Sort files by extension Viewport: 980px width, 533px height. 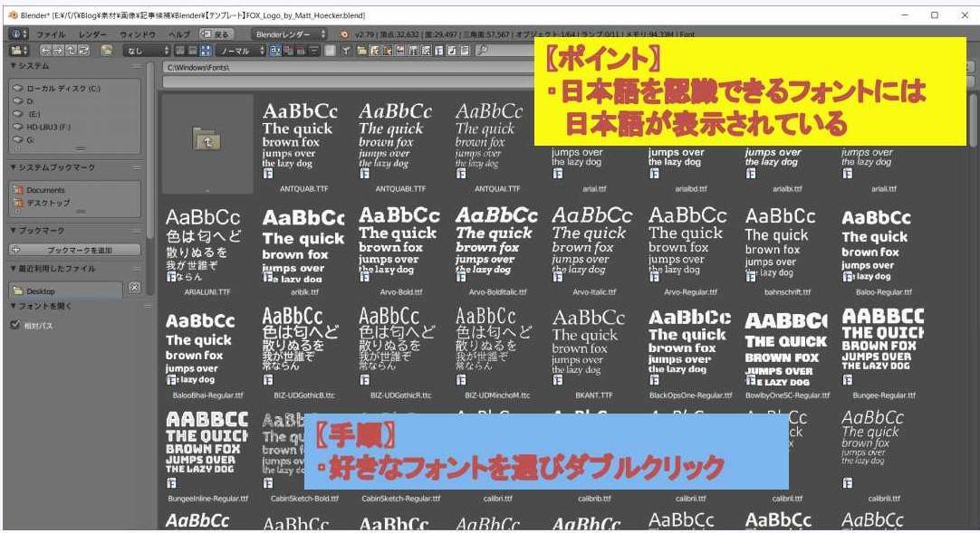[289, 51]
